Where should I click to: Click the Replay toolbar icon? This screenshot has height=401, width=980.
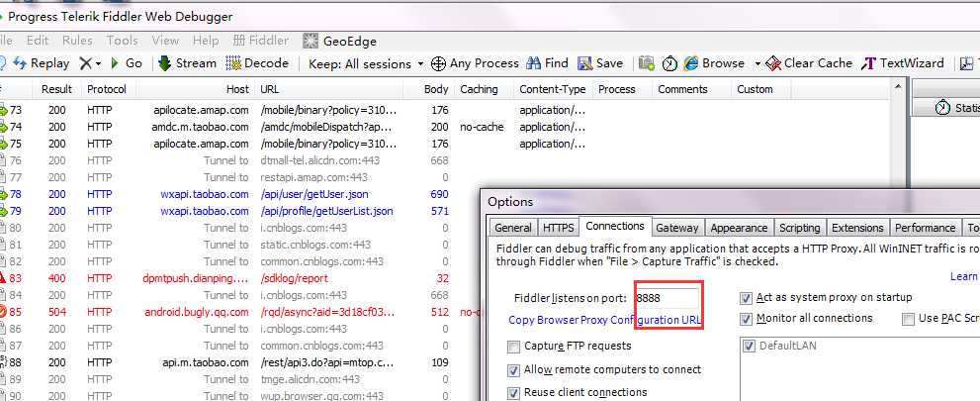(x=20, y=63)
